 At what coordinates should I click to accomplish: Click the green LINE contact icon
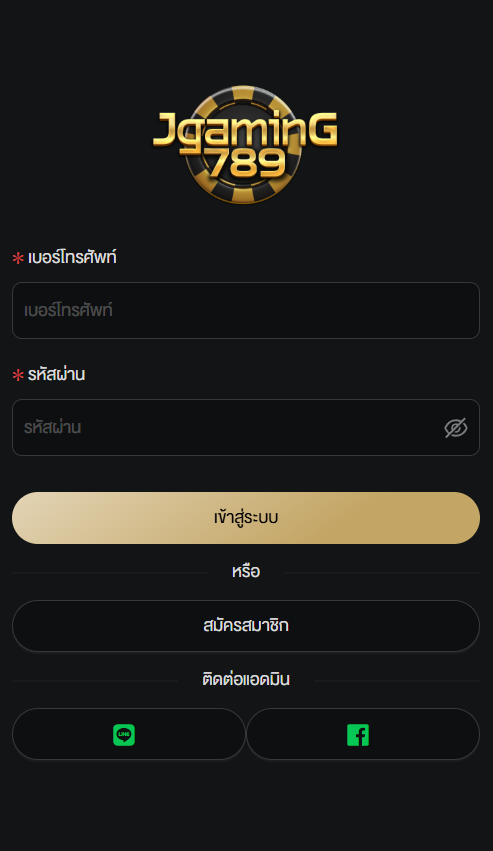point(124,735)
